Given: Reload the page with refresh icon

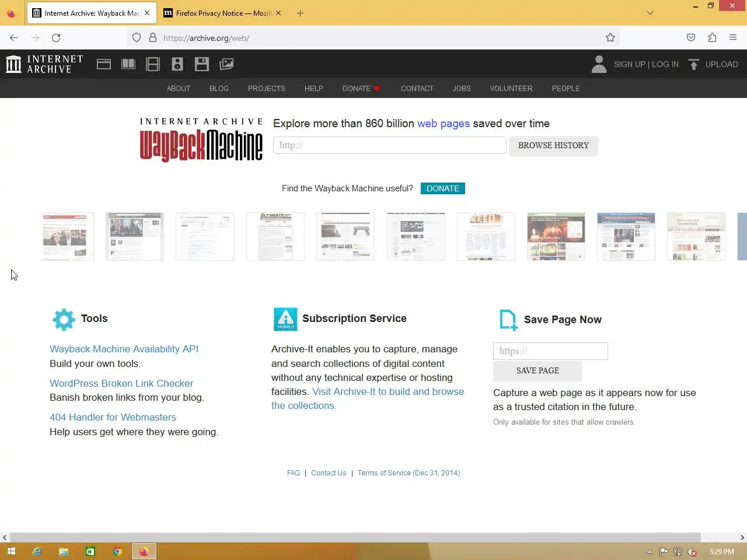Looking at the screenshot, I should [x=56, y=38].
